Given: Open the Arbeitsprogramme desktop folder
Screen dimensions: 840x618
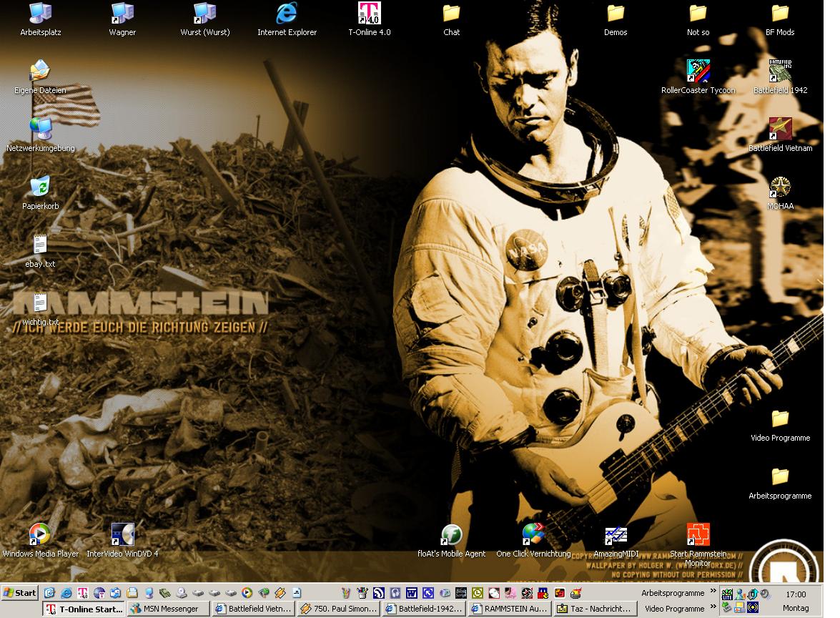Looking at the screenshot, I should click(780, 483).
